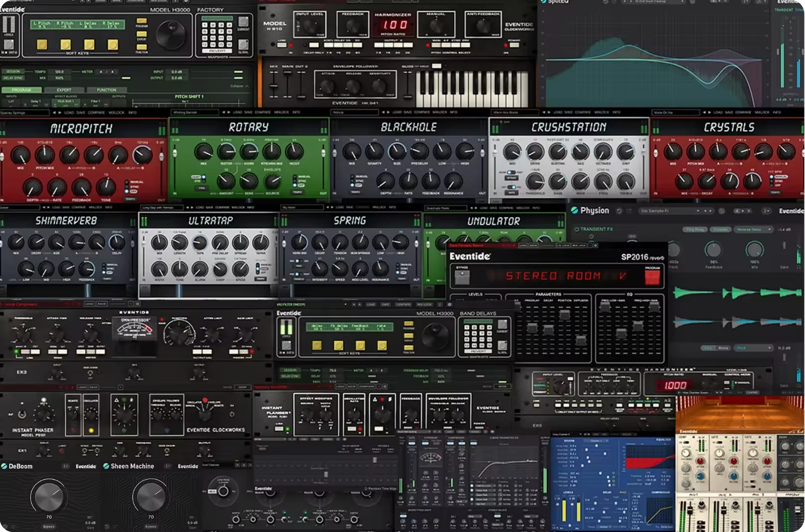Open the Undulator preset name dropdown
805x532 pixels.
[445, 208]
